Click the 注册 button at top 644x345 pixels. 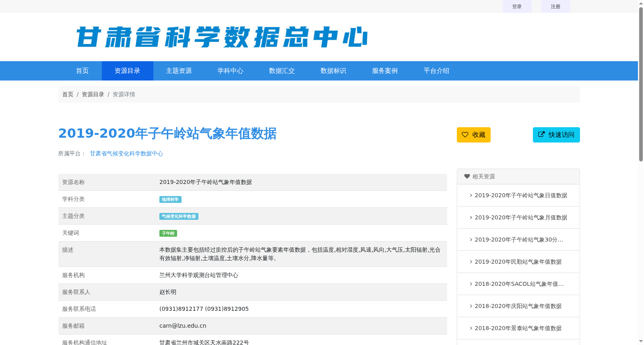(556, 6)
